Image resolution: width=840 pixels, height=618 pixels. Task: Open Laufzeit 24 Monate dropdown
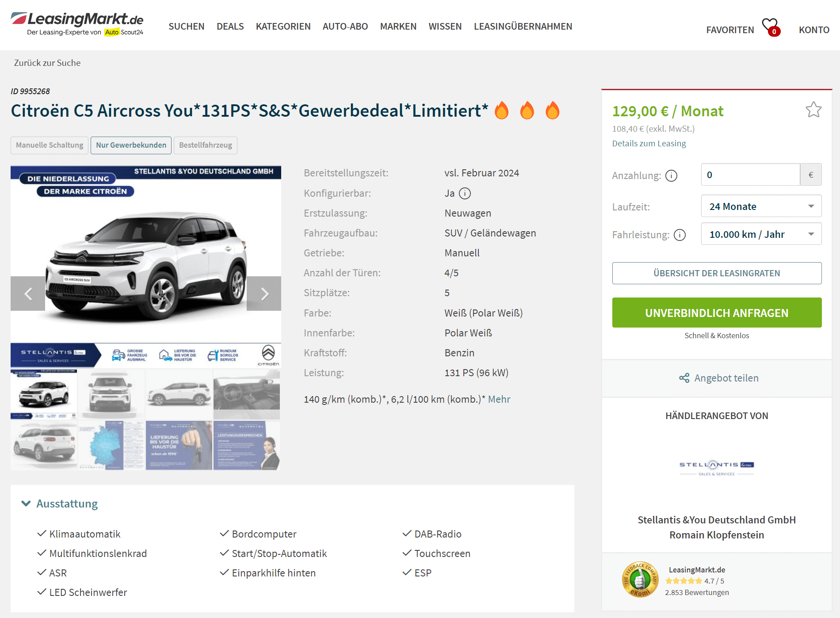pos(761,206)
